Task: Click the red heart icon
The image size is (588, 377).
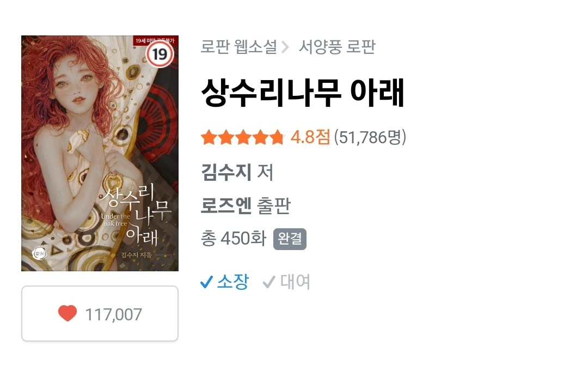Action: [x=68, y=314]
